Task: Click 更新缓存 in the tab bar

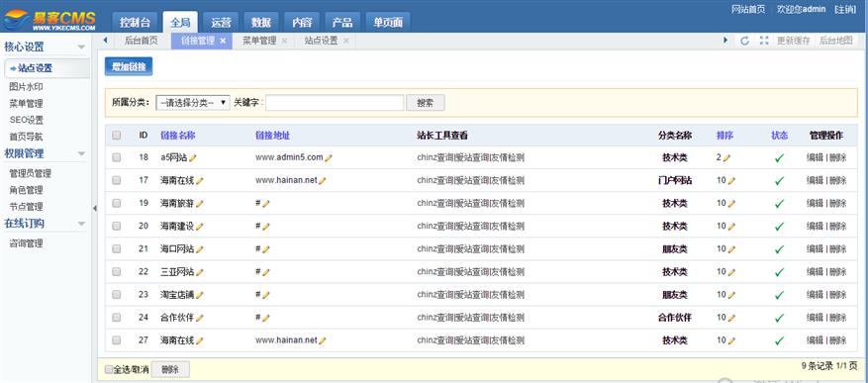Action: pos(793,41)
